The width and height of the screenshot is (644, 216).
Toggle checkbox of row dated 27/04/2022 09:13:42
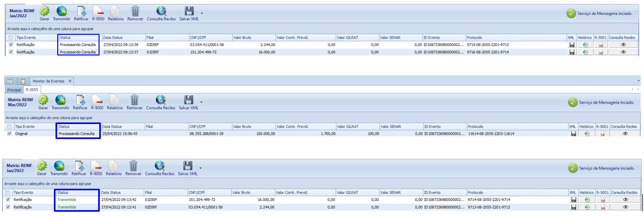(x=9, y=199)
